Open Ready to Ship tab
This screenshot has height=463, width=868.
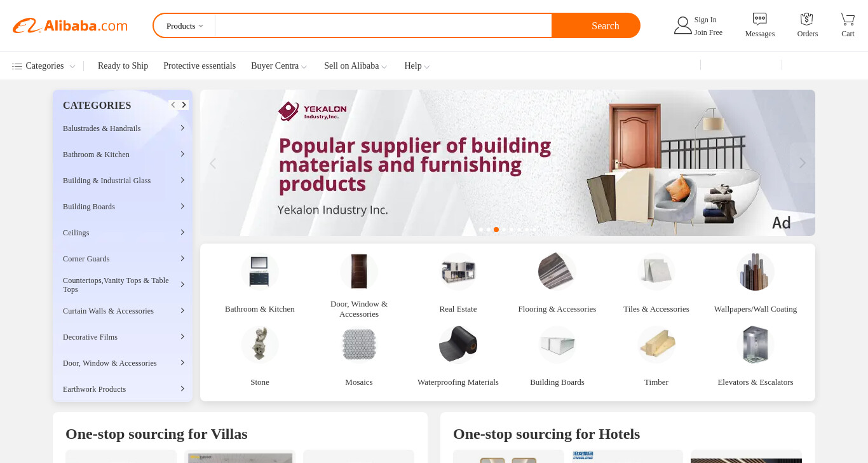coord(123,66)
